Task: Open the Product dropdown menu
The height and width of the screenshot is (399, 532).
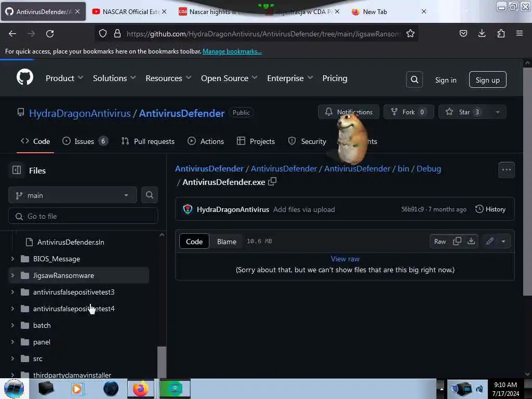Action: click(x=64, y=78)
